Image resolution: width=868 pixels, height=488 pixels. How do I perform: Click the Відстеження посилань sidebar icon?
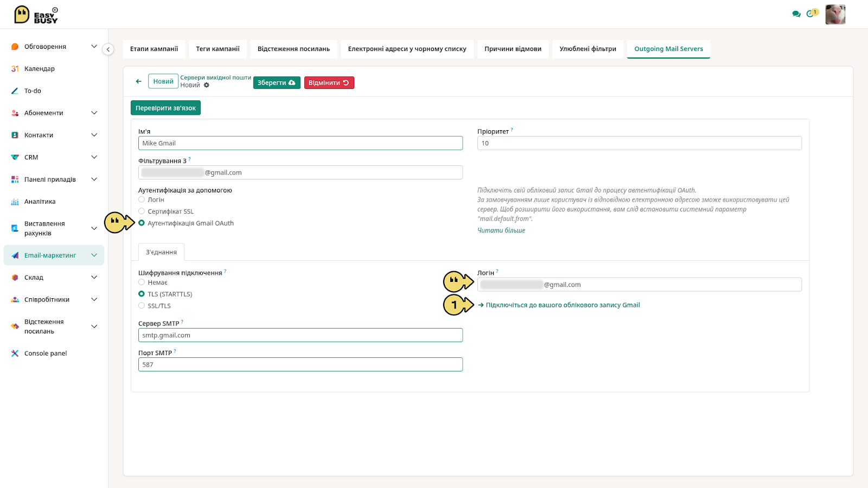point(15,326)
